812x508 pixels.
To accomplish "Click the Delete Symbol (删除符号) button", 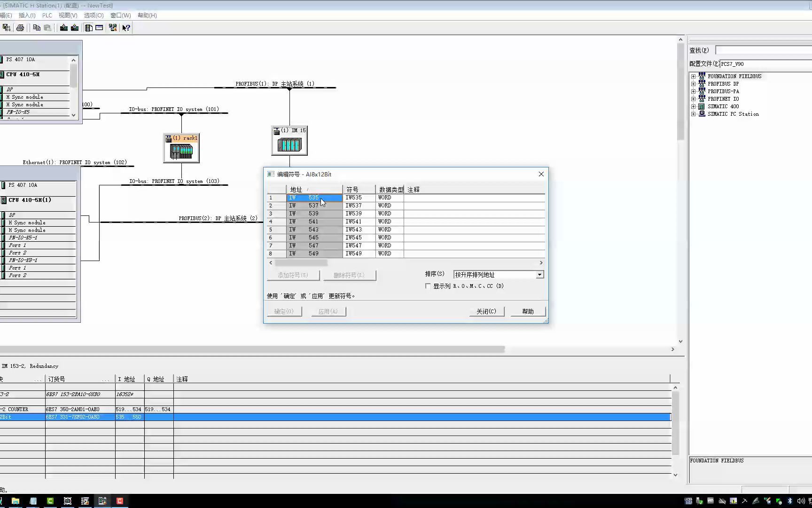I will pos(349,275).
